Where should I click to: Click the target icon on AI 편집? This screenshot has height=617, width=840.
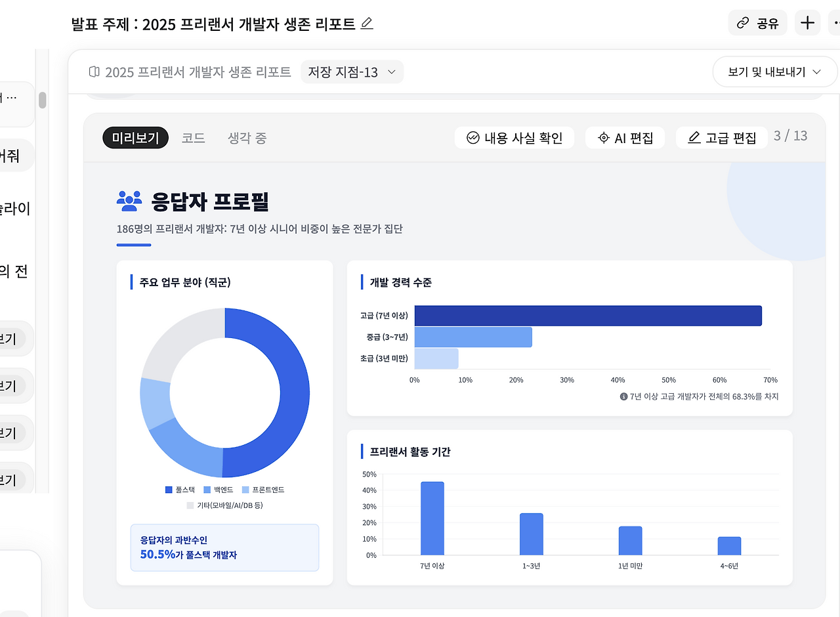(602, 137)
